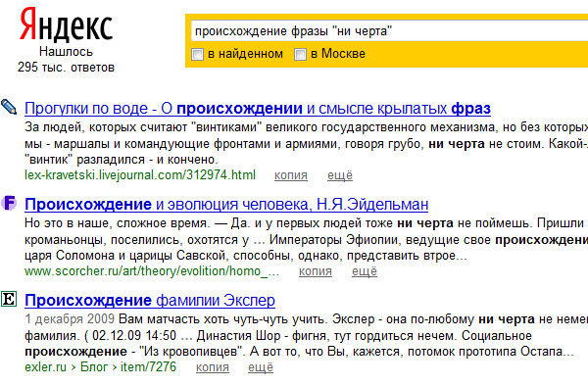Open 'копия' for the scorcher.ru result
The image size is (588, 386).
coord(316,271)
